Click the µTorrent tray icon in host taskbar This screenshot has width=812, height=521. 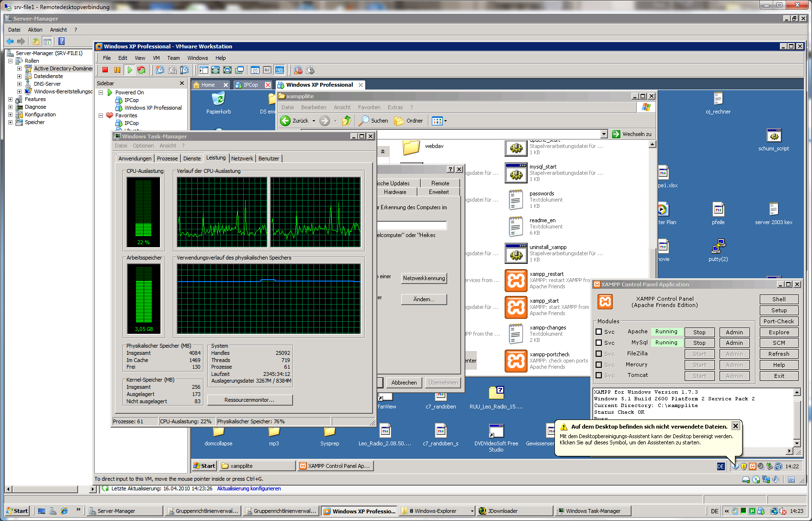(752, 511)
